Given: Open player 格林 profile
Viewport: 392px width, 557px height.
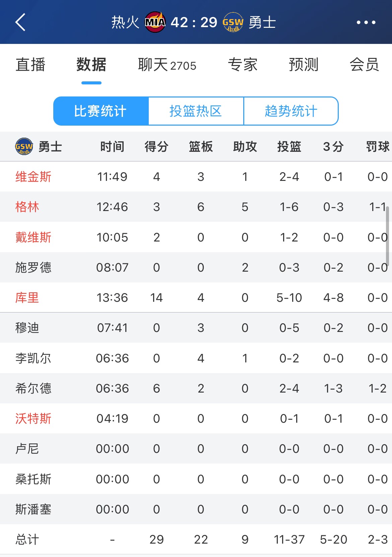Looking at the screenshot, I should [27, 207].
